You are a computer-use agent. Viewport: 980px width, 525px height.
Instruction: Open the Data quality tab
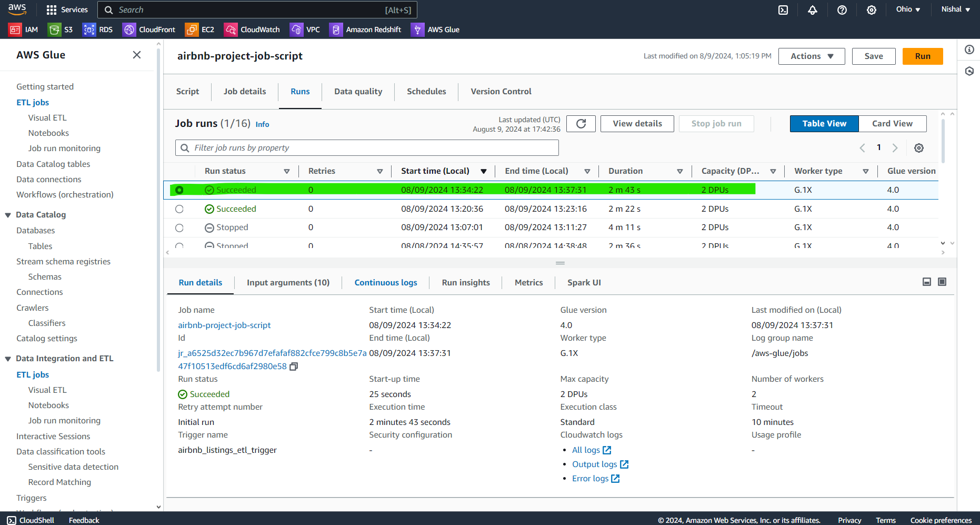tap(358, 92)
